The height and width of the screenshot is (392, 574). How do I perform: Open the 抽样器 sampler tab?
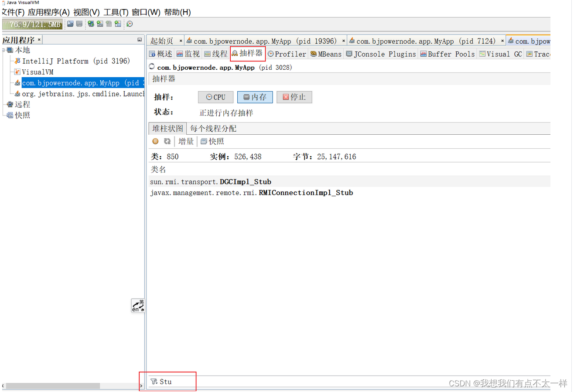point(247,54)
